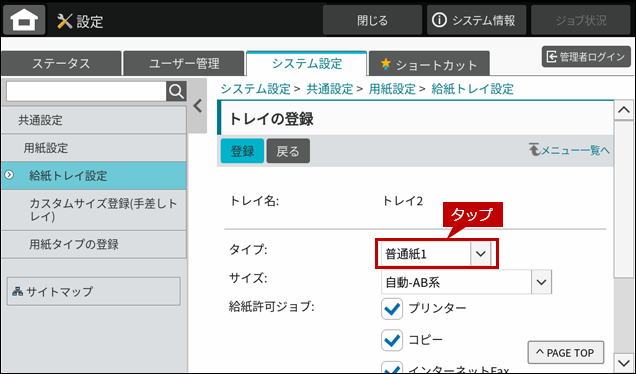Tap the 閉じる button
636x374 pixels.
pyautogui.click(x=372, y=20)
